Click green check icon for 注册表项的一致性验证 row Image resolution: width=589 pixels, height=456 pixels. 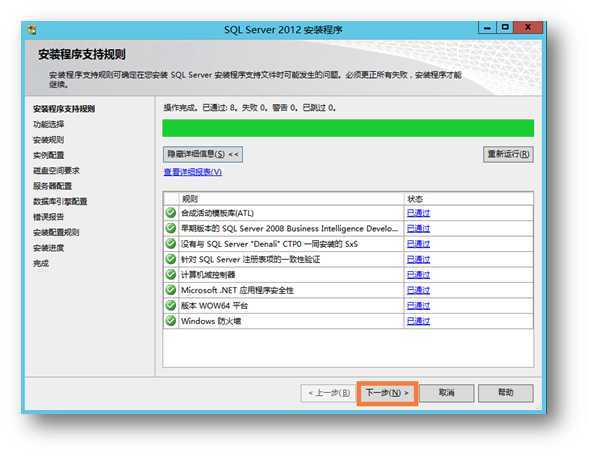tap(171, 259)
